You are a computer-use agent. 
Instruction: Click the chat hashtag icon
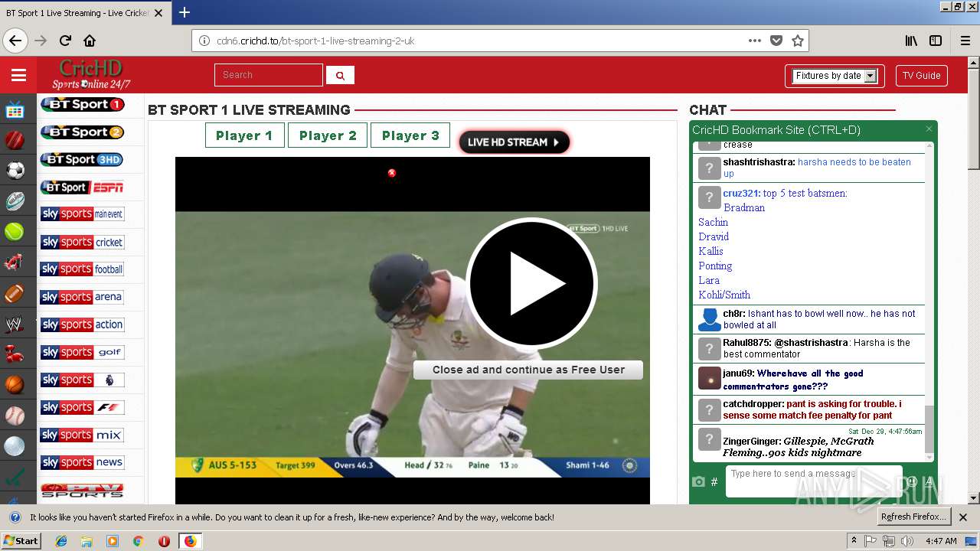pyautogui.click(x=714, y=482)
